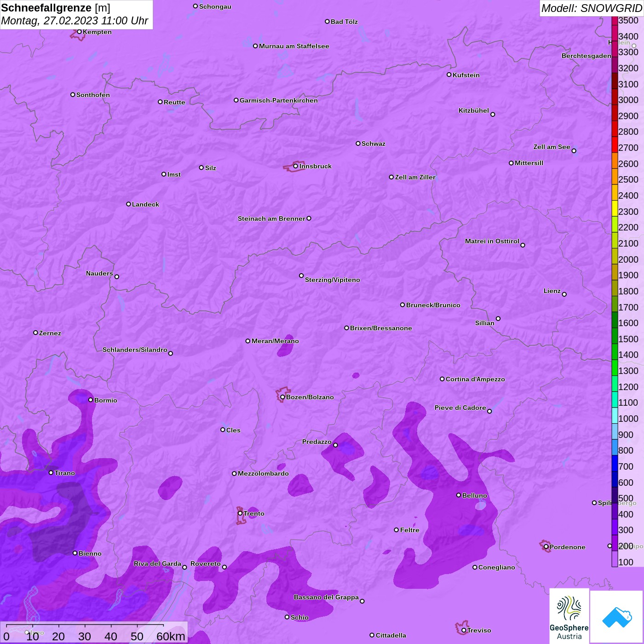Image resolution: width=644 pixels, height=644 pixels.
Task: Click the "60km" scale bar label
Action: (171, 637)
